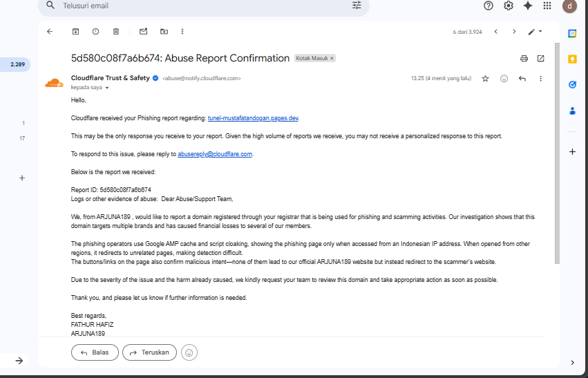Click the search magnifier icon
The width and height of the screenshot is (588, 378).
(x=50, y=6)
